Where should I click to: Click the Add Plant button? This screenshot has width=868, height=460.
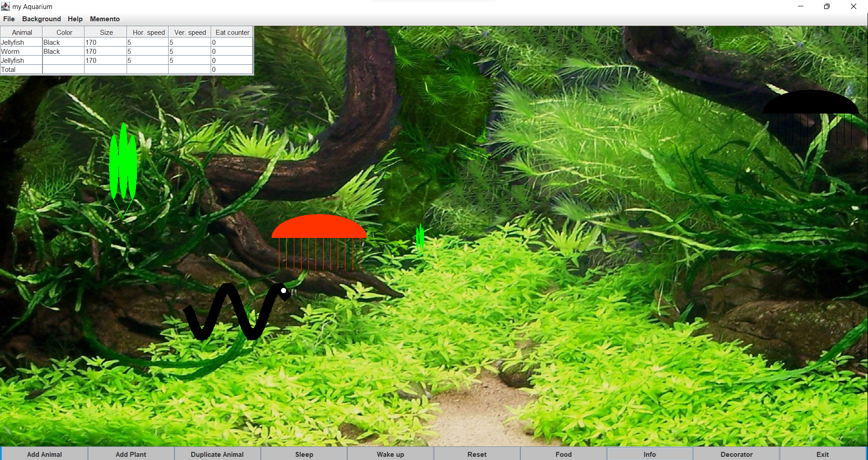click(x=131, y=454)
